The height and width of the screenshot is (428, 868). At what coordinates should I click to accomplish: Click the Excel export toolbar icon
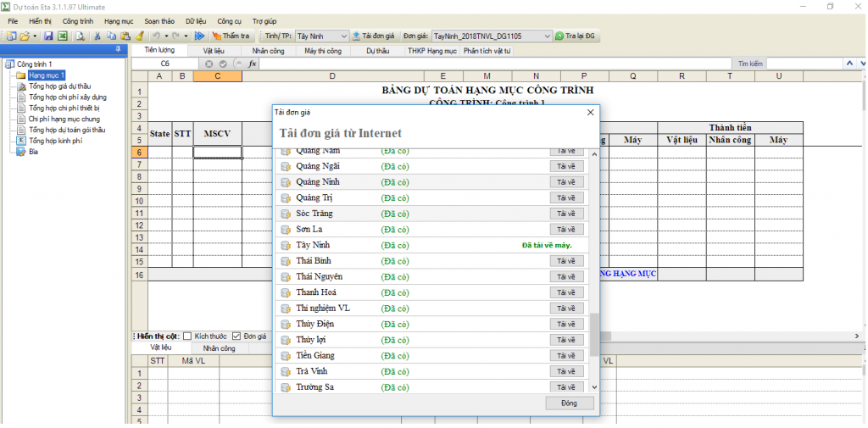62,36
